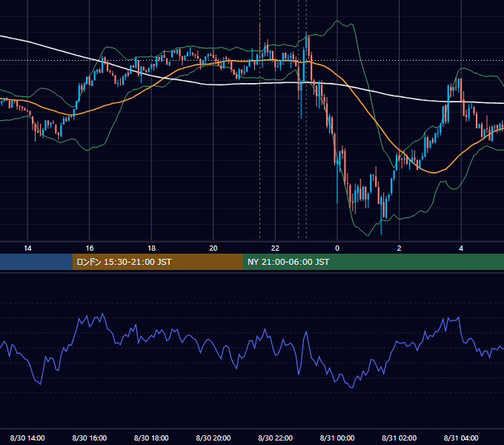Screen dimensions: 504x445
Task: Click the 8/31 04:00 date label
Action: pyautogui.click(x=461, y=438)
